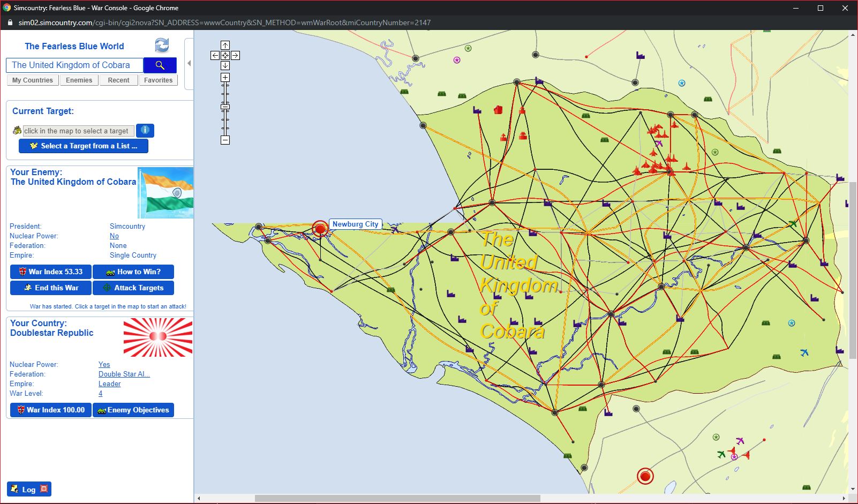Click the lock icon in address bar
858x504 pixels.
[x=10, y=22]
